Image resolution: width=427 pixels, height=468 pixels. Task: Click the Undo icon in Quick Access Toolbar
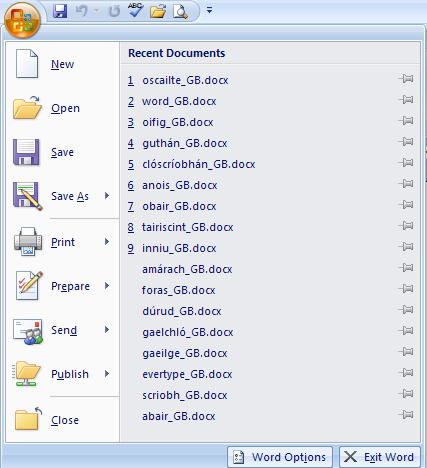(81, 11)
